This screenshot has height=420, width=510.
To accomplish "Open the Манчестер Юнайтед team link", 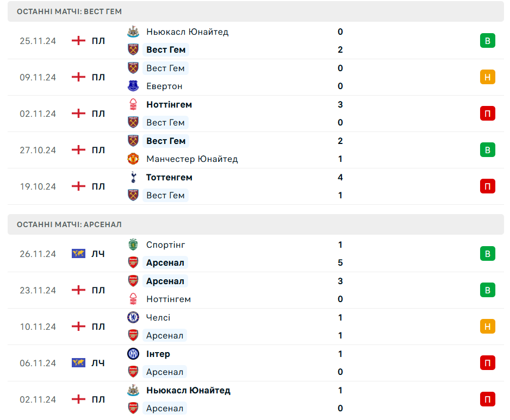I will pos(192,159).
